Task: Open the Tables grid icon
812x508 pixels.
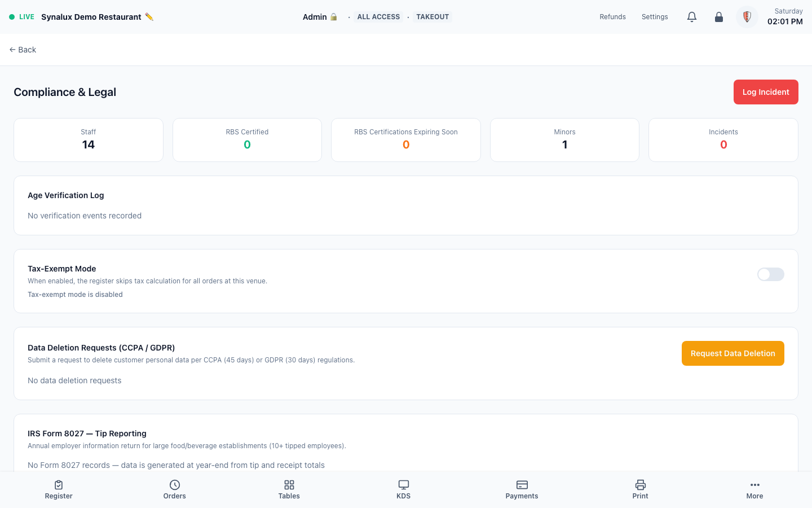Action: click(x=289, y=485)
